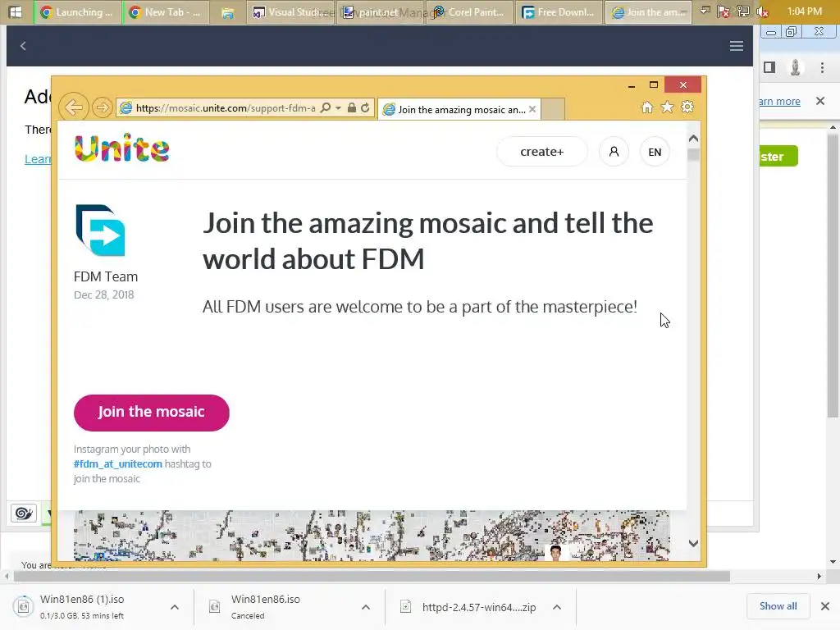Screen dimensions: 840x630
Task: Click the create+ button
Action: click(542, 152)
